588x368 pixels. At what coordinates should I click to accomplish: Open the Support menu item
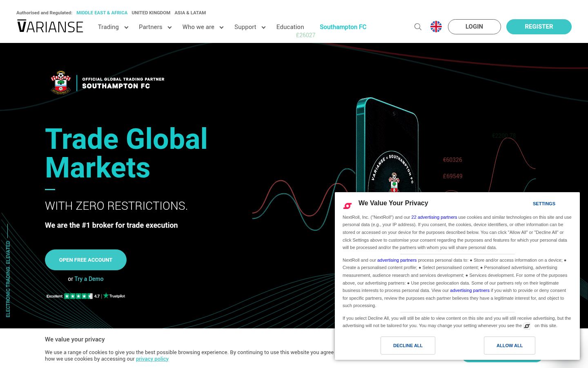pyautogui.click(x=245, y=27)
